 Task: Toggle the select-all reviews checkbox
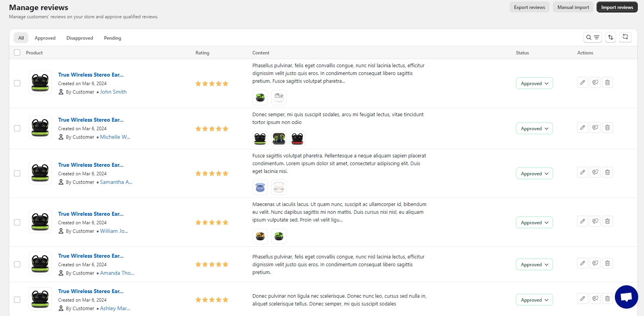17,52
